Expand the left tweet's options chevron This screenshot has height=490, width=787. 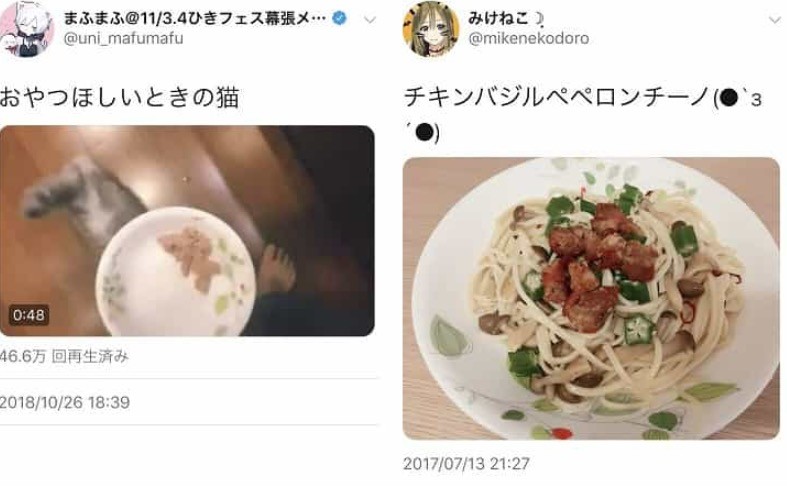click(x=370, y=20)
